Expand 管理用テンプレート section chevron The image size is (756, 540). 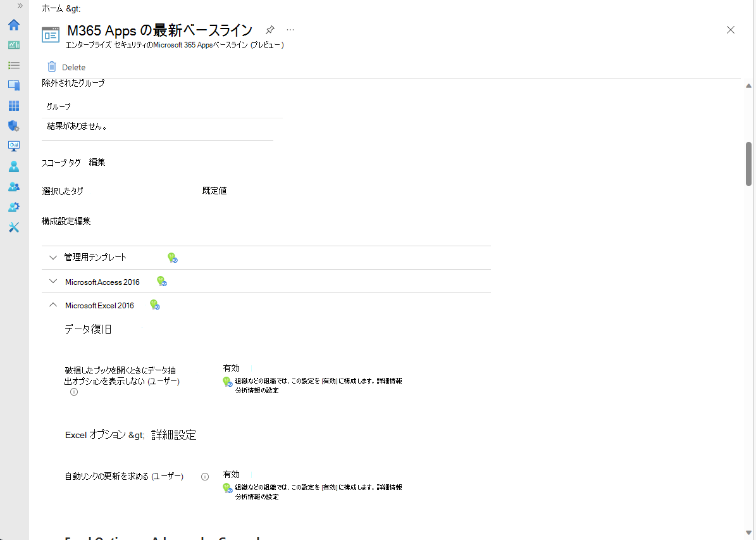(53, 258)
